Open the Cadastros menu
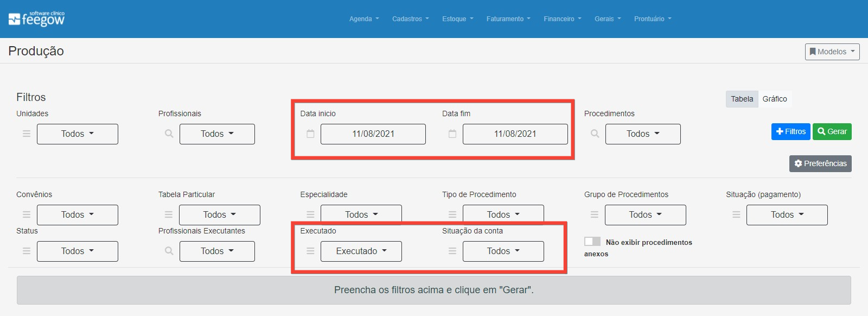Viewport: 868px width, 316px height. [411, 19]
